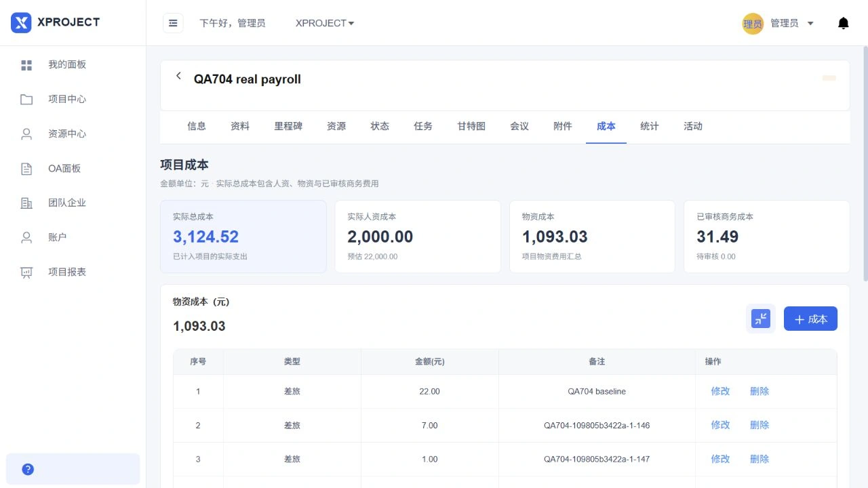The height and width of the screenshot is (488, 868).
Task: Collapse the 物资成本 panel with shrink icon
Action: 761,319
